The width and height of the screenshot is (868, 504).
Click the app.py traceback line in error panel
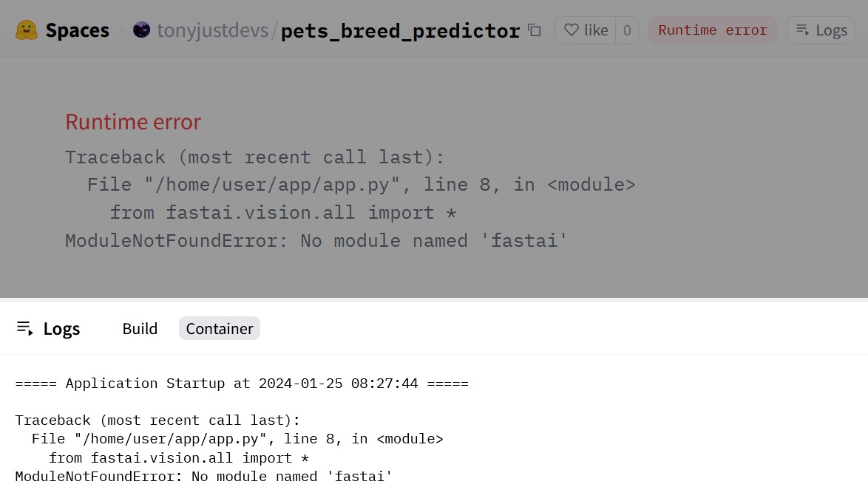pyautogui.click(x=361, y=185)
